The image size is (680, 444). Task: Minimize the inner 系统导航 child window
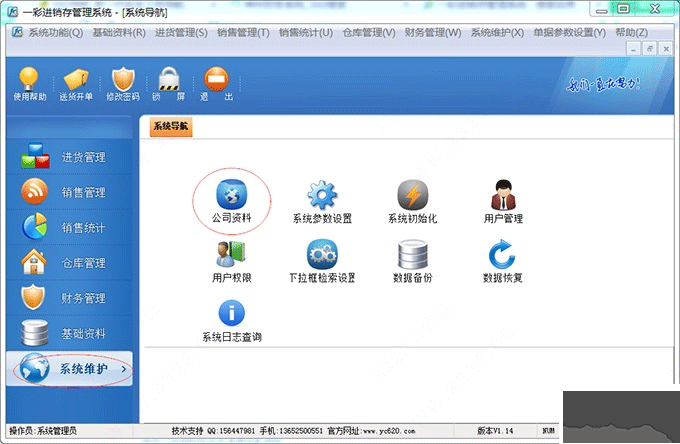click(x=633, y=49)
